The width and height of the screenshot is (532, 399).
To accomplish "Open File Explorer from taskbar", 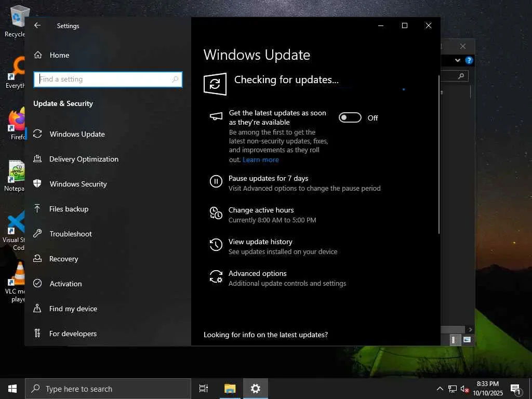I will tap(230, 389).
